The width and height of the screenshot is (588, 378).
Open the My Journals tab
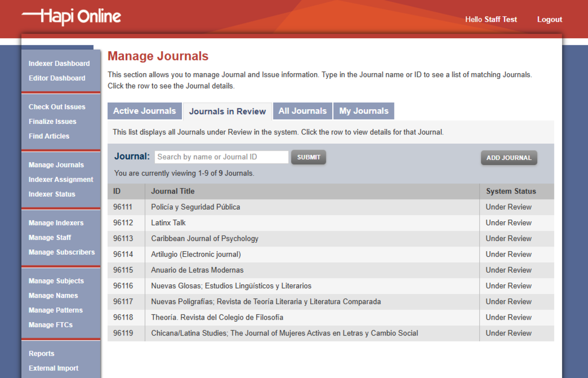(x=364, y=110)
